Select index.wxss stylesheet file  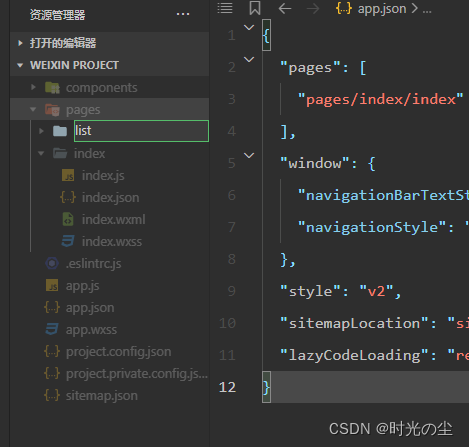tap(112, 241)
